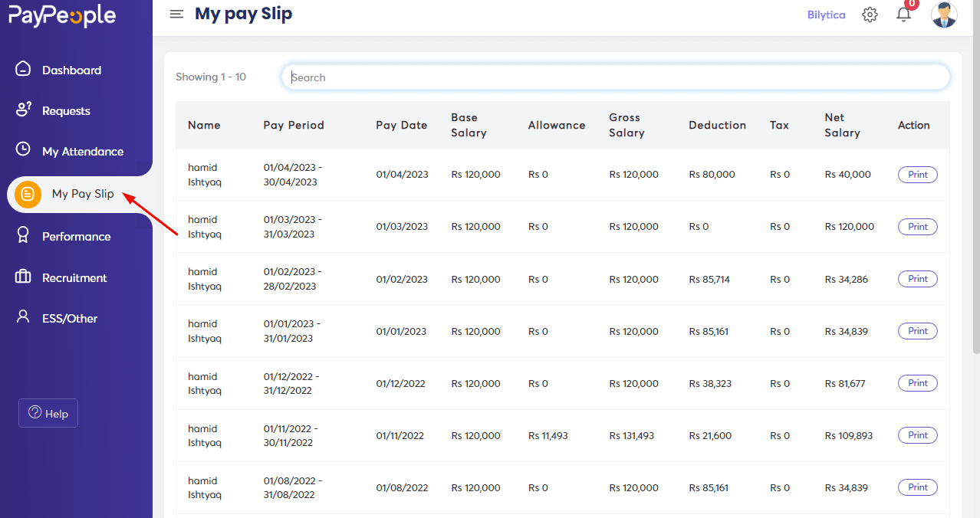The height and width of the screenshot is (518, 980).
Task: Open My Attendance using the clock icon
Action: point(23,151)
